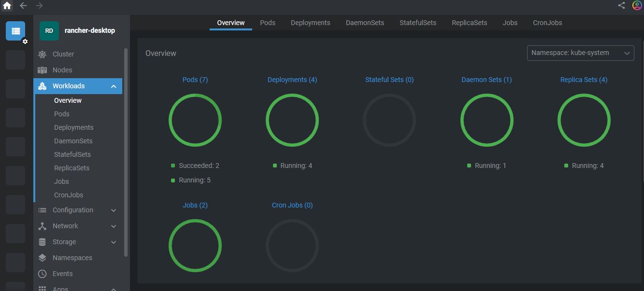Click the Workloads icon
The height and width of the screenshot is (291, 644).
pos(43,86)
